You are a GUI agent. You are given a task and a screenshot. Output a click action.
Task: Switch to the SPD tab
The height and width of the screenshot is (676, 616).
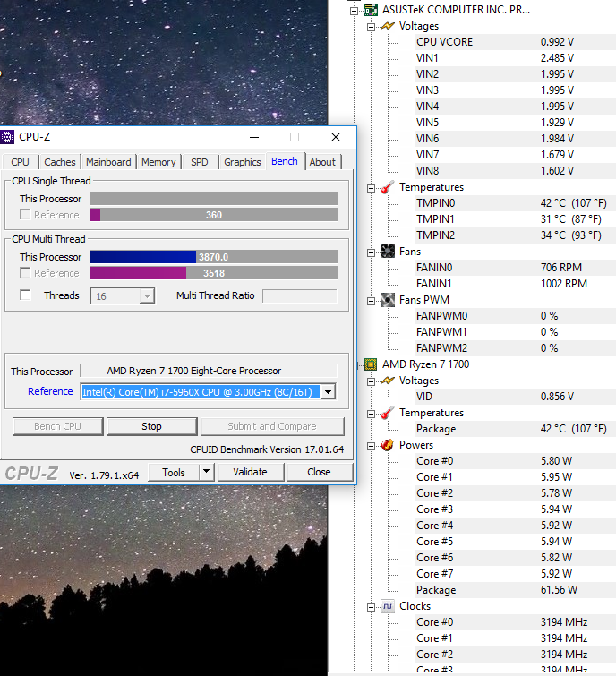click(x=199, y=162)
